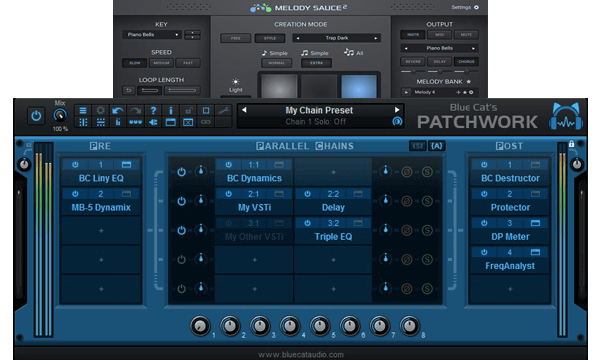This screenshot has width=600, height=360.
Task: Select previous preset with left arrow
Action: 244,110
